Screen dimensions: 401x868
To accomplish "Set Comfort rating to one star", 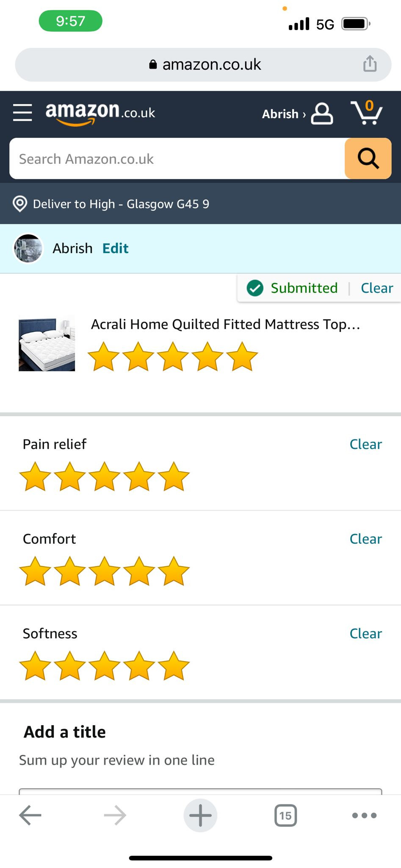I will pyautogui.click(x=35, y=571).
